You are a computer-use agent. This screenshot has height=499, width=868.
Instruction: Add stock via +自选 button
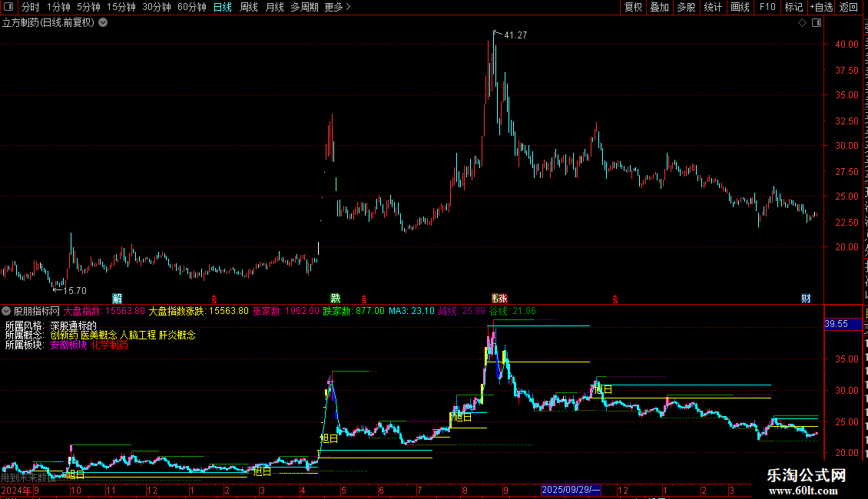coord(821,7)
